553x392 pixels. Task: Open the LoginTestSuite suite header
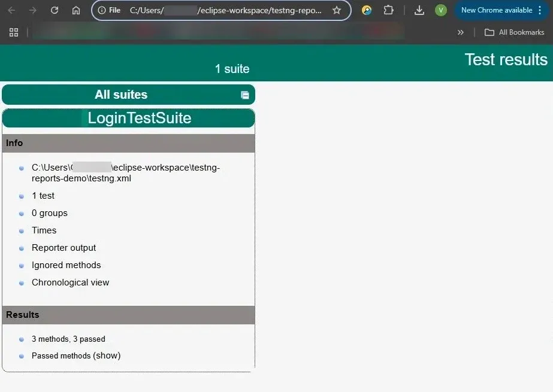coord(128,118)
